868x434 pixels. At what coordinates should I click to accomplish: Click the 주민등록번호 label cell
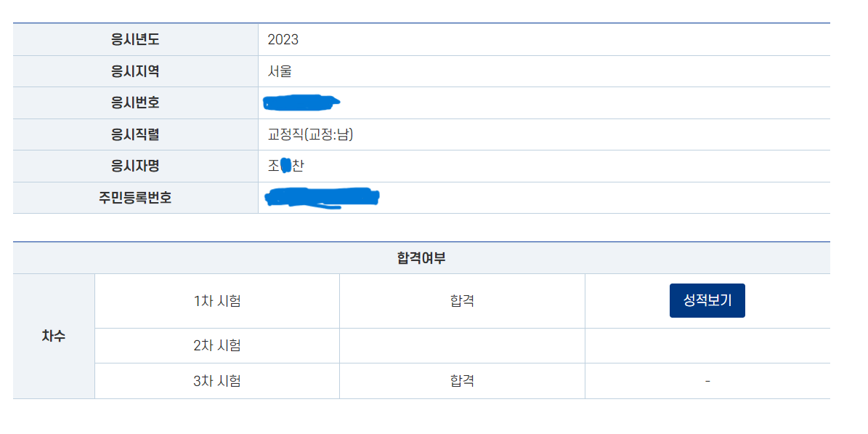click(135, 198)
